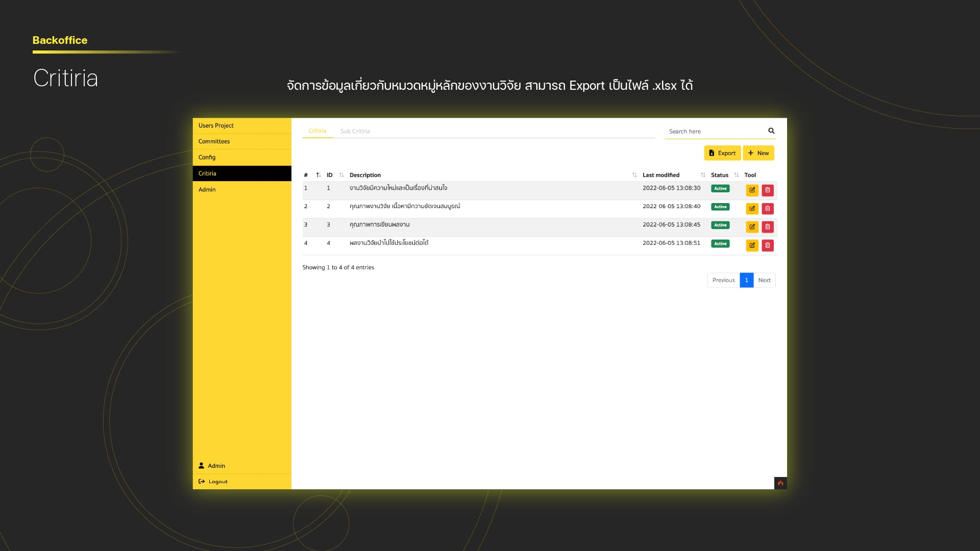Click the New button
This screenshot has height=551, width=980.
pyautogui.click(x=758, y=153)
